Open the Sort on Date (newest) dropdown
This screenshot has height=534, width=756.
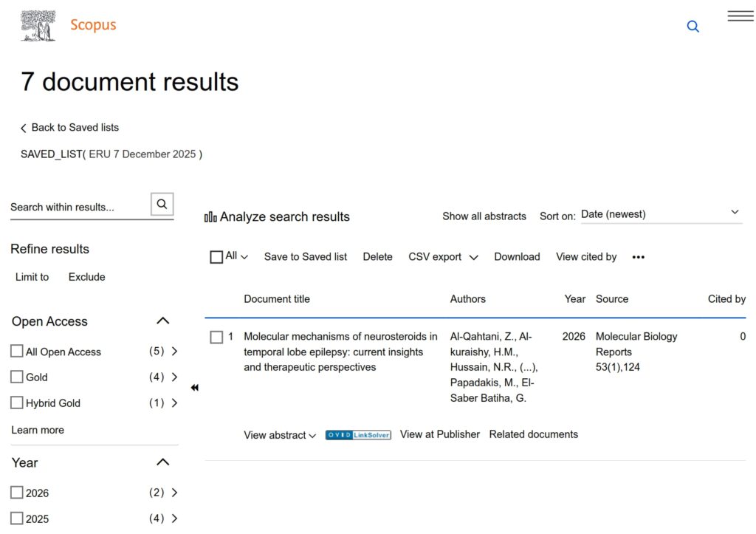tap(660, 214)
